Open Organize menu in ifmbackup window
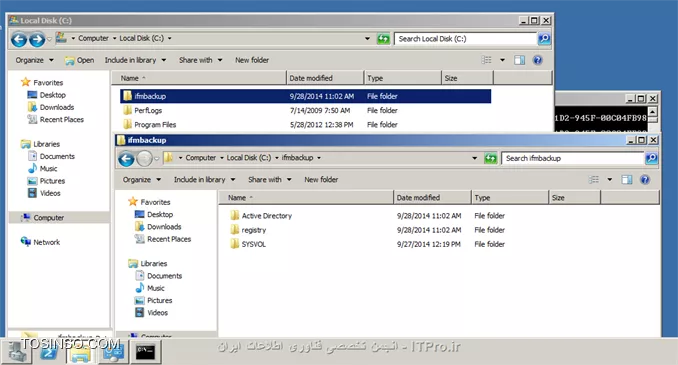The height and width of the screenshot is (365, 678). click(142, 179)
